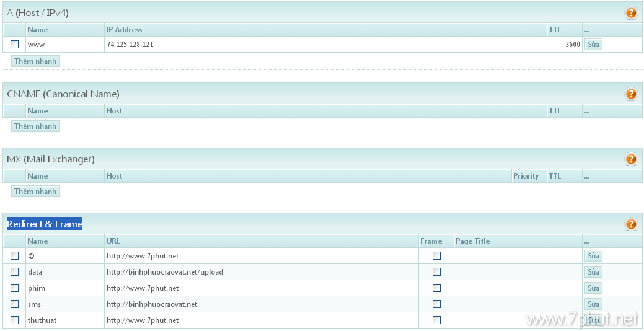
Task: Enable Frame for the phim redirect
Action: pos(436,288)
